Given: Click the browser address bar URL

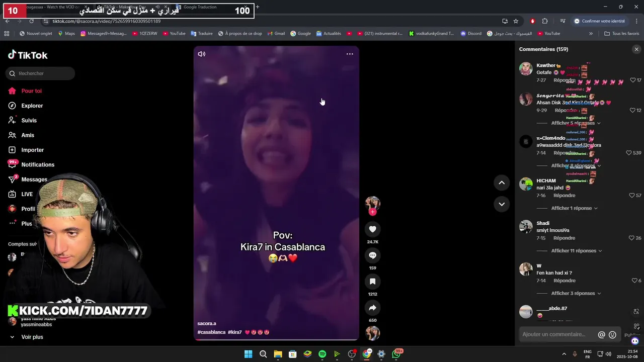Looking at the screenshot, I should (x=107, y=21).
